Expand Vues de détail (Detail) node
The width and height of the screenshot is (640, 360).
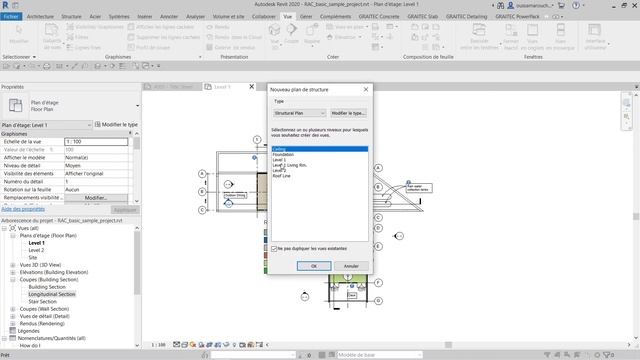tap(13, 316)
